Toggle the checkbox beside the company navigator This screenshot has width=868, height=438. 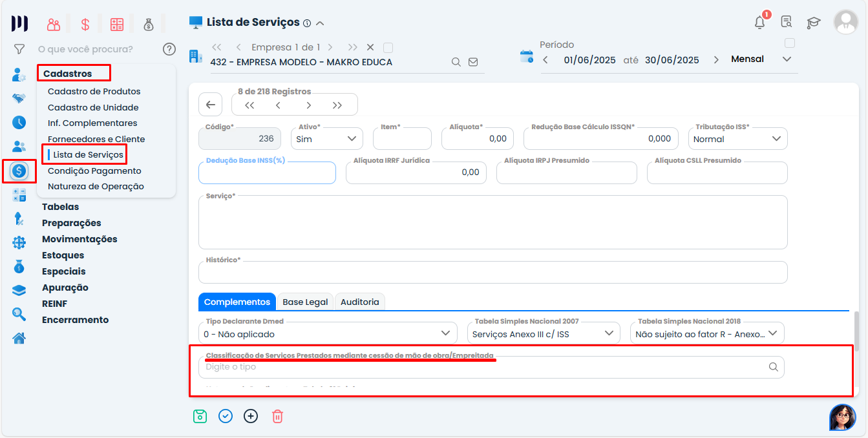point(388,47)
